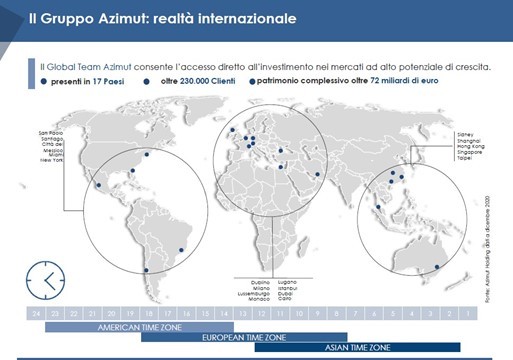Click the ASIAN TIME ZONE bar
The image size is (513, 360).
tap(357, 347)
